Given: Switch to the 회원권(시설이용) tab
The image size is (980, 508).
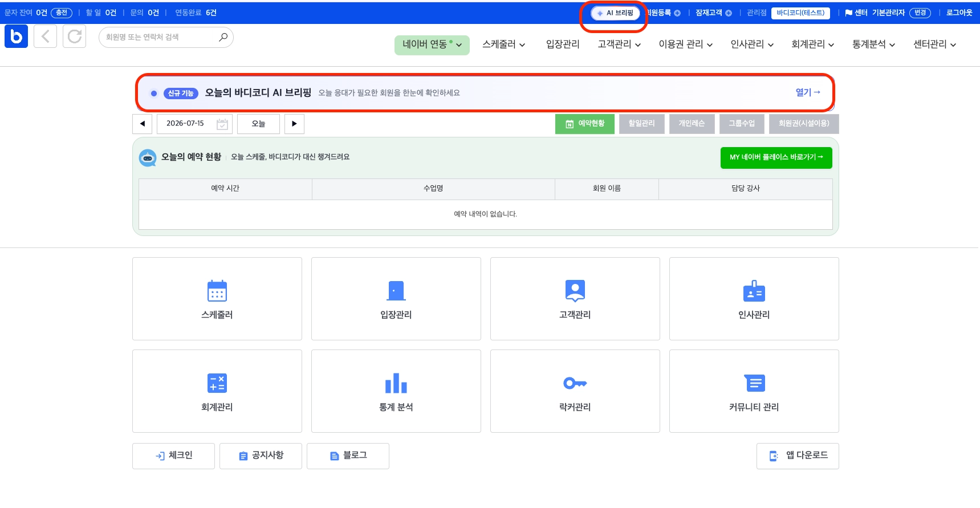Looking at the screenshot, I should [x=804, y=124].
